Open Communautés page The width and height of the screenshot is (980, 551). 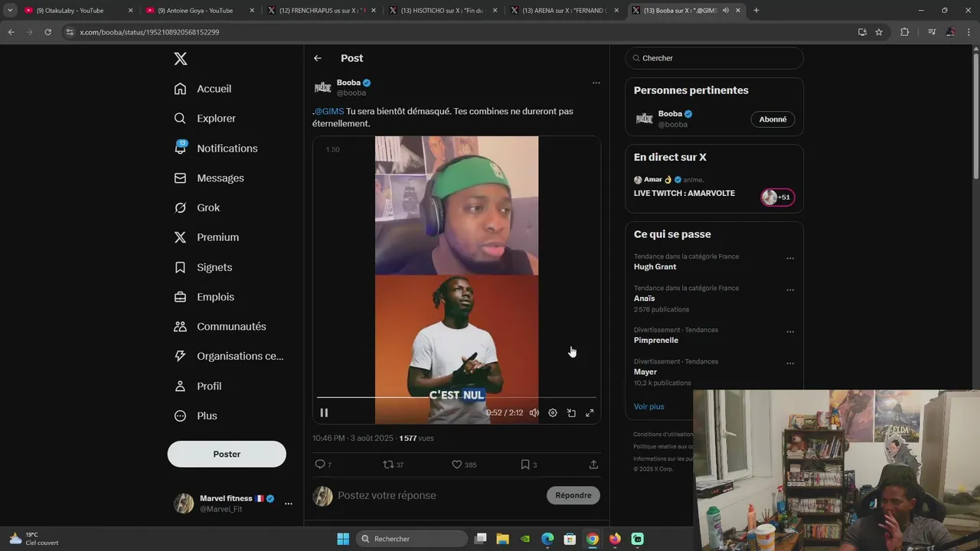click(220, 327)
